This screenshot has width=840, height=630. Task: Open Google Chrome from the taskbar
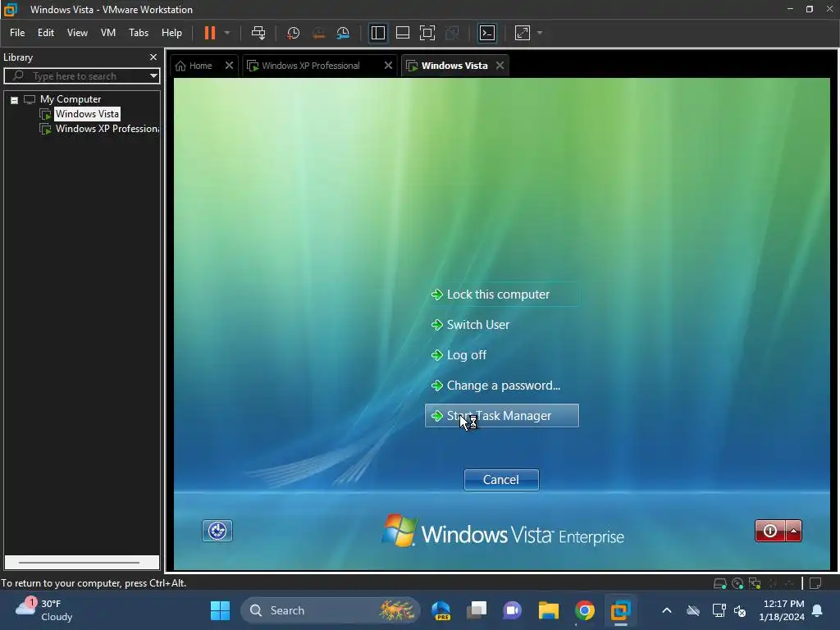584,610
